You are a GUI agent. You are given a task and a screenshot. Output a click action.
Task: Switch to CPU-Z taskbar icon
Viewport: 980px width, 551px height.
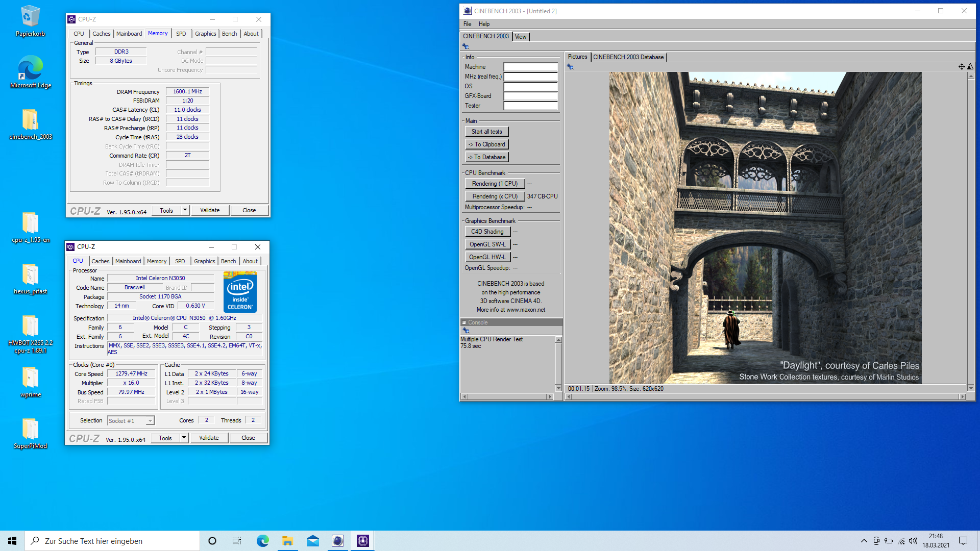(362, 541)
